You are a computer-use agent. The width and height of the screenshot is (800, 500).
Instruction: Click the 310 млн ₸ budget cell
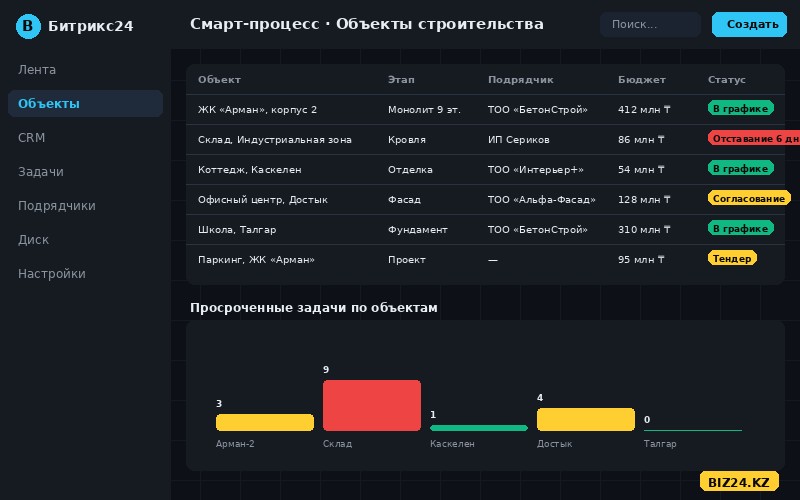click(x=644, y=230)
